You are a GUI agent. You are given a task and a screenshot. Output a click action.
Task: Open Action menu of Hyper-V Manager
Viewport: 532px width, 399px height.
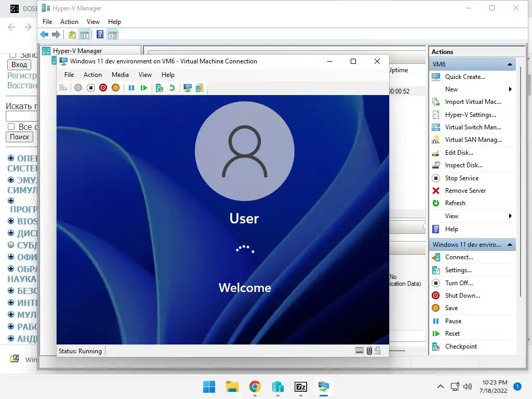[x=69, y=22]
